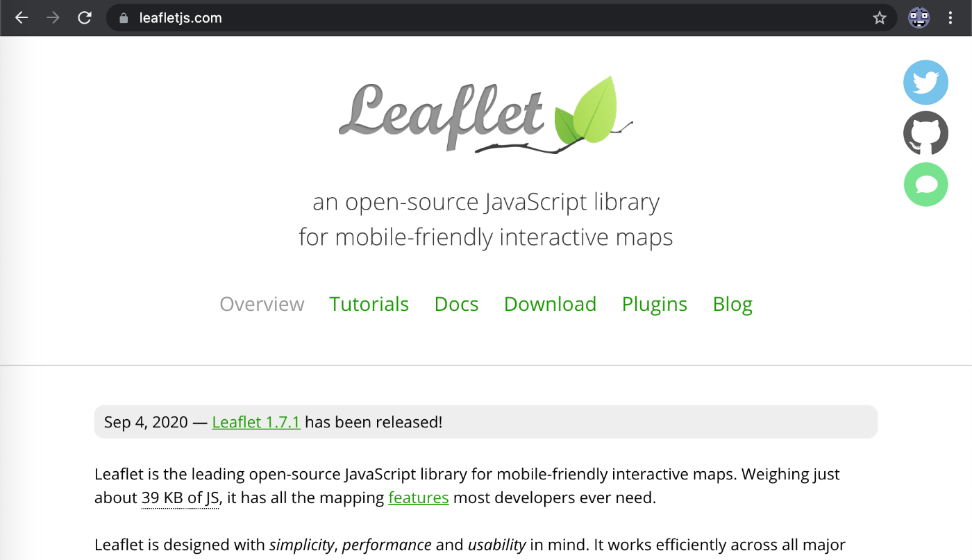Click the tagline 'an open-source JavaScript library'
This screenshot has height=560, width=972.
(x=486, y=202)
